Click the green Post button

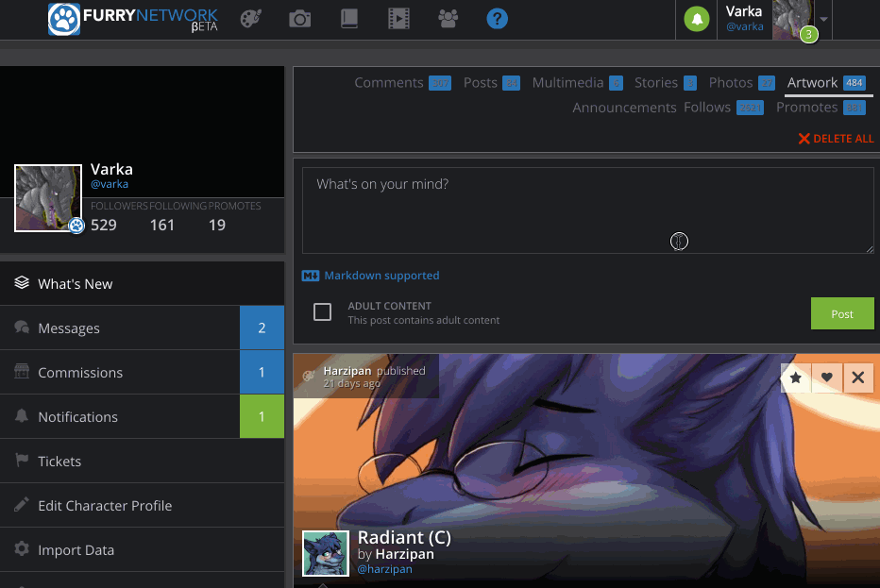point(841,312)
